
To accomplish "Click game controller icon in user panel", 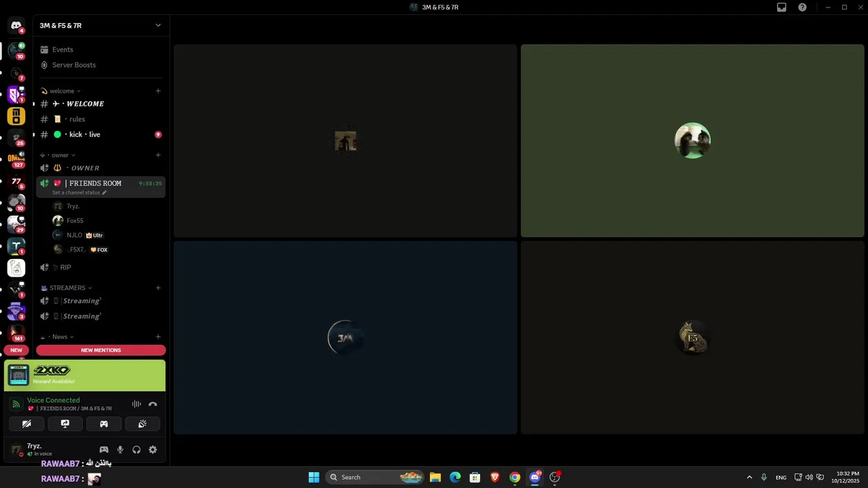I will [104, 449].
